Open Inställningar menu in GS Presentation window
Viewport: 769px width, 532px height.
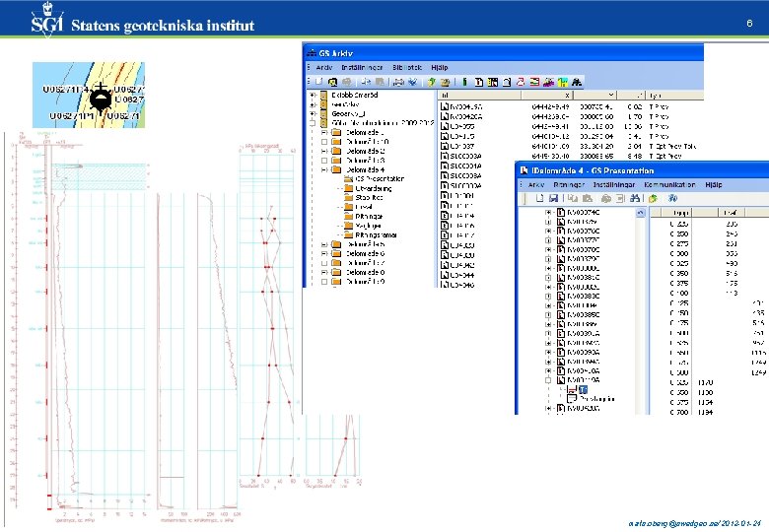point(614,184)
